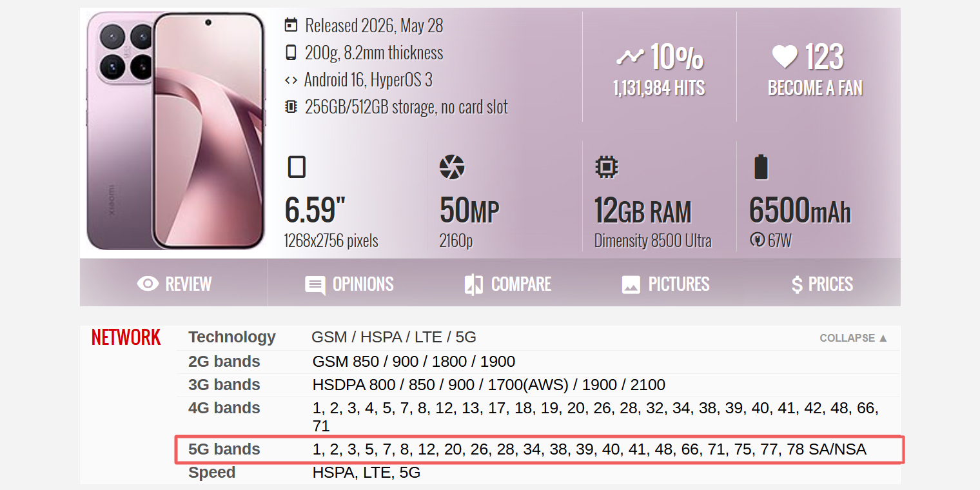Image resolution: width=980 pixels, height=490 pixels.
Task: Click the pink Xiaomi phone thumbnail
Action: pos(176,131)
